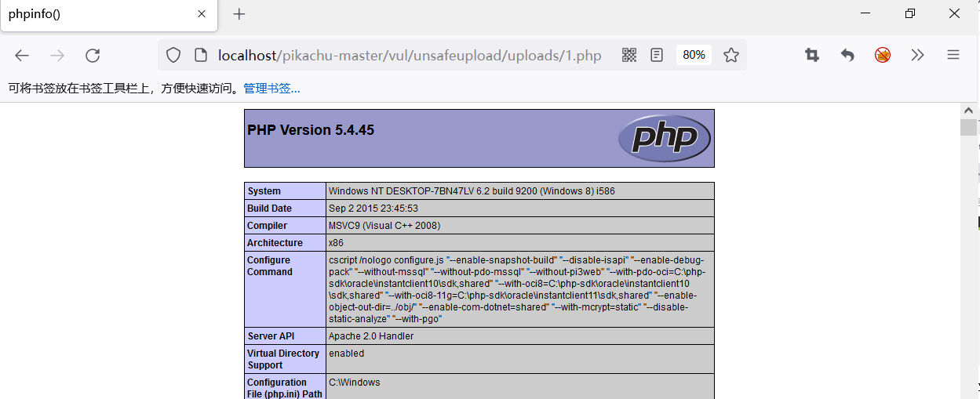Restore down the browser window
Screen dimensions: 980x399
(x=910, y=13)
